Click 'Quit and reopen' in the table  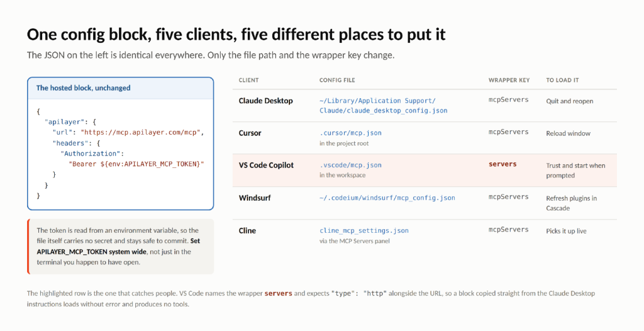[570, 101]
